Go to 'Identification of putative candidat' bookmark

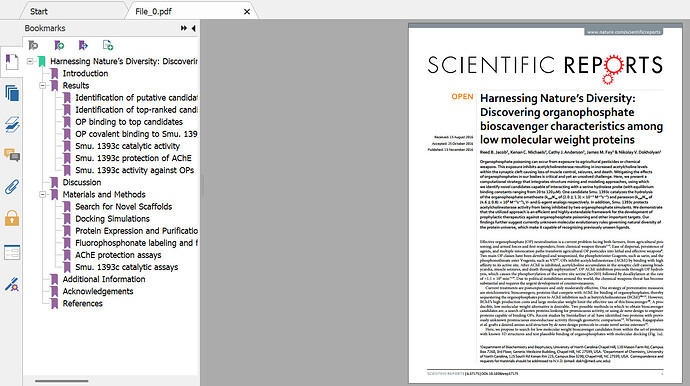[x=136, y=98]
